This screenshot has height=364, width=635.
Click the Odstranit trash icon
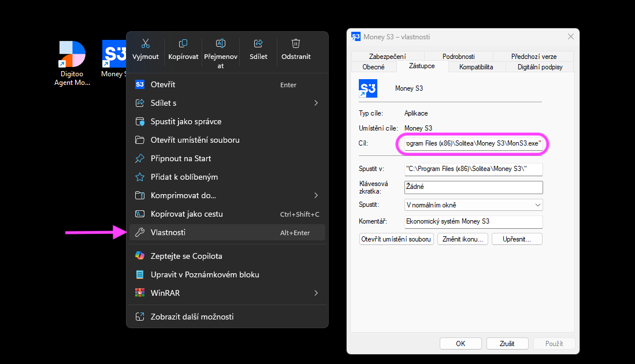(x=296, y=43)
